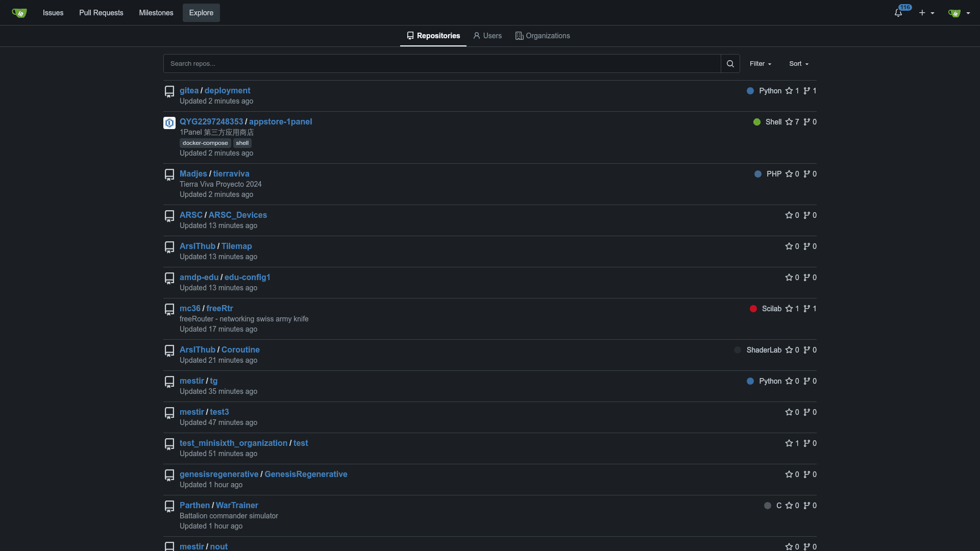Click the fork icon on mc36/freeRtr row
The height and width of the screenshot is (551, 980).
point(807,309)
